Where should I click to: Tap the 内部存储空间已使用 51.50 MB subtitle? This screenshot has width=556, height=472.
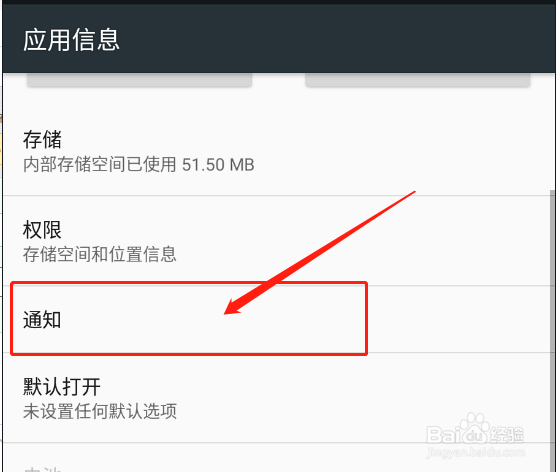139,165
